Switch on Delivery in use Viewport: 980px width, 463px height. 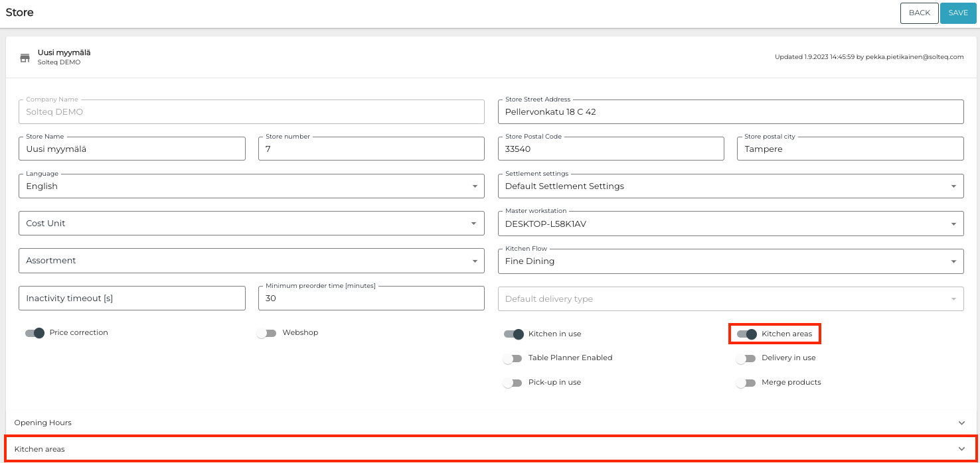(746, 359)
